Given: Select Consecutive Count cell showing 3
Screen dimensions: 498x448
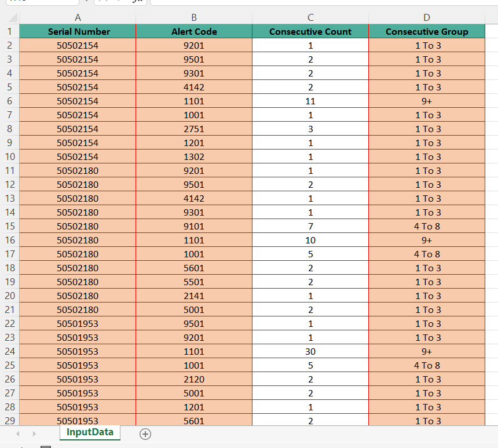Looking at the screenshot, I should (310, 129).
